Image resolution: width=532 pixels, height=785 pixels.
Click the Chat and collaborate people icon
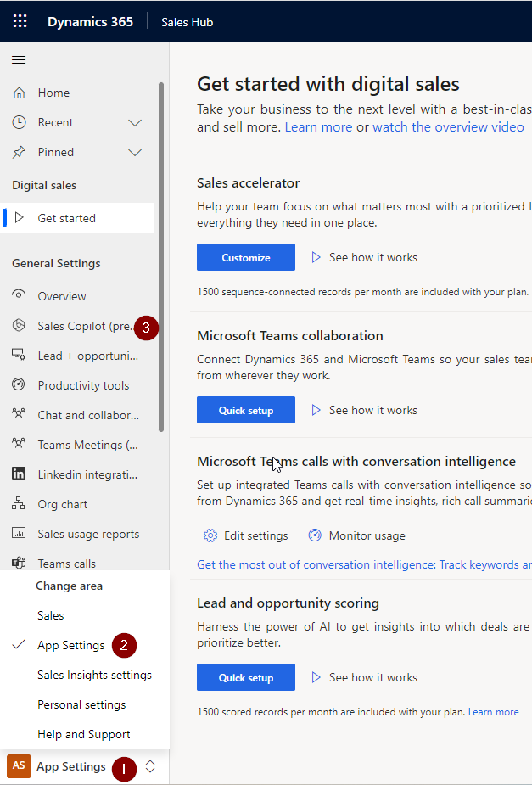pos(19,413)
